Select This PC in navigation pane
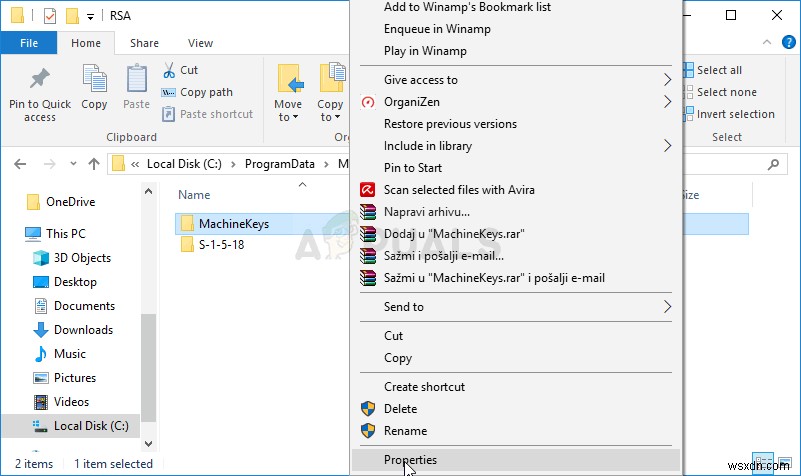This screenshot has height=476, width=801. pos(65,234)
